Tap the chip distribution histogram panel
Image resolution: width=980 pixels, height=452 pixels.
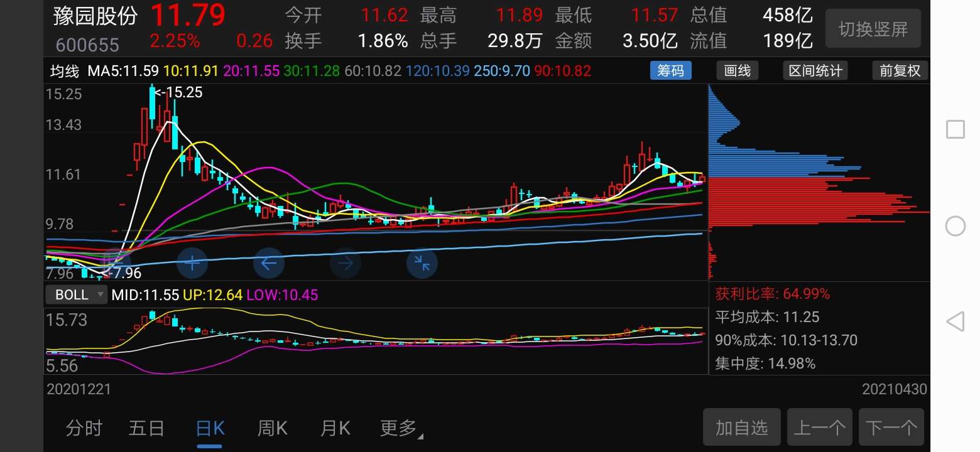click(819, 182)
